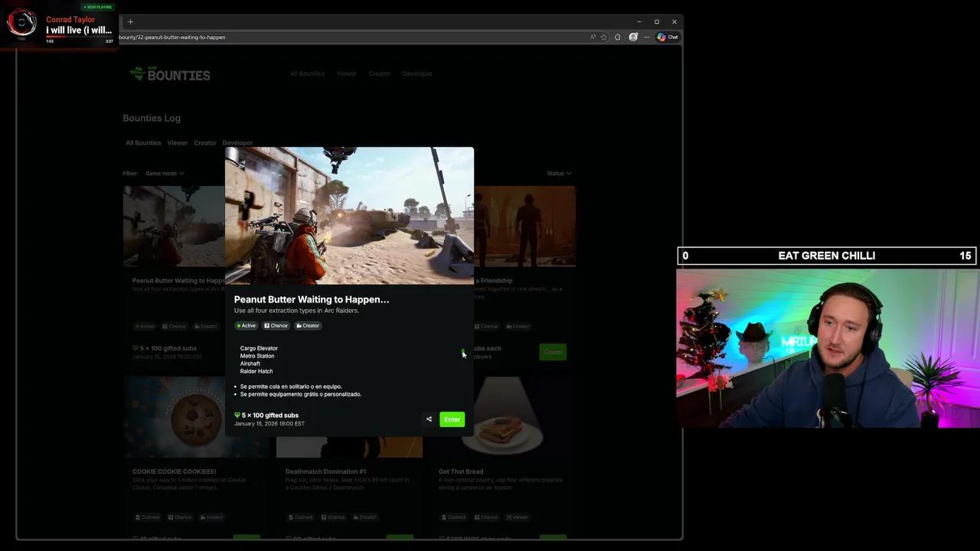
Task: Switch to Developer tab under Bounties Log
Action: 237,142
